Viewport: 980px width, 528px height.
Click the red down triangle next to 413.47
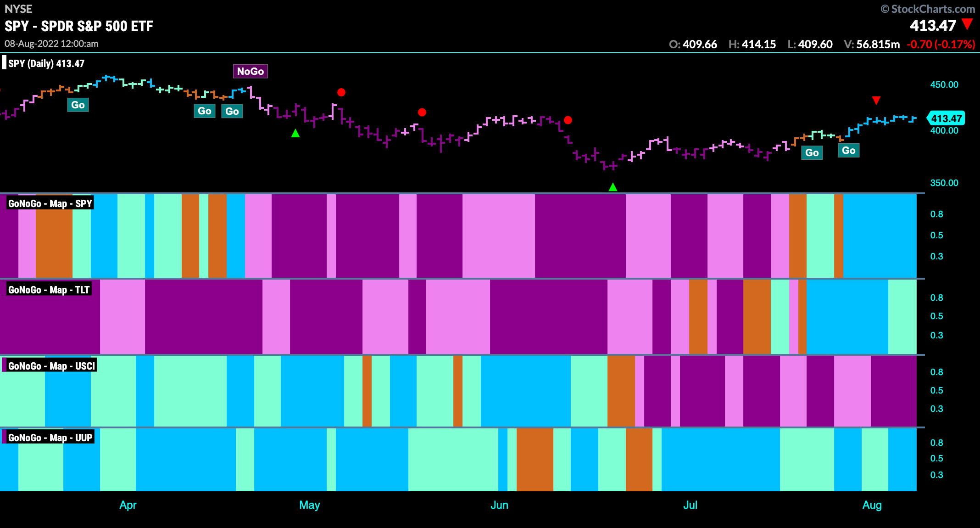tap(967, 24)
